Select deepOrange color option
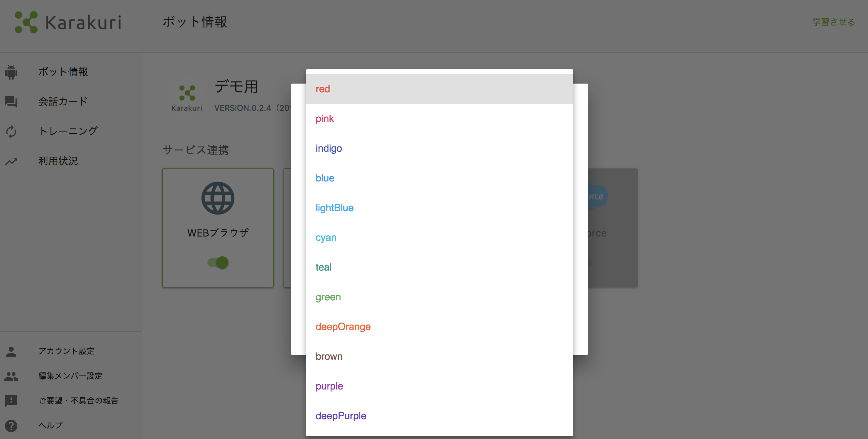The width and height of the screenshot is (868, 439). pyautogui.click(x=343, y=327)
